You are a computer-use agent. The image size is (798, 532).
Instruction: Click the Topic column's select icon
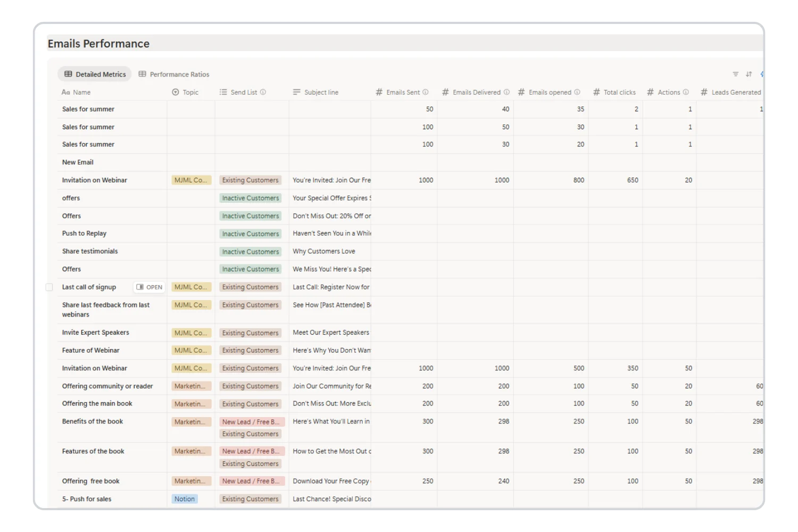(176, 92)
